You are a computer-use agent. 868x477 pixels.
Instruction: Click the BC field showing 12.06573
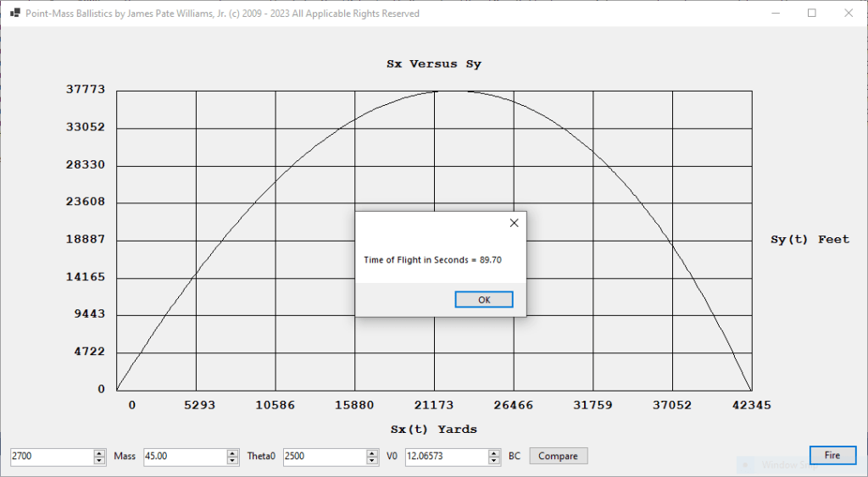pyautogui.click(x=446, y=456)
